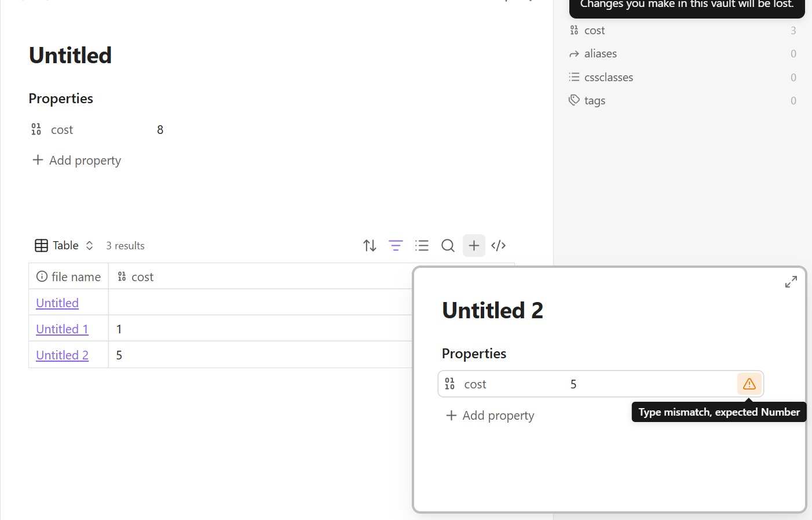Image resolution: width=812 pixels, height=520 pixels.
Task: Open the properties list icon in toolbar
Action: (x=422, y=246)
